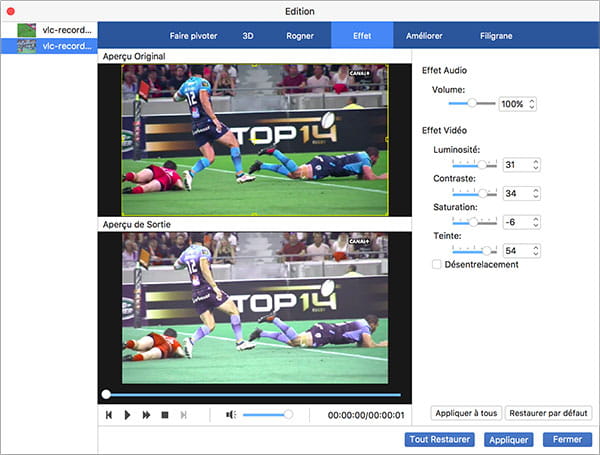Select the highlighted second vlc-record file

(49, 46)
